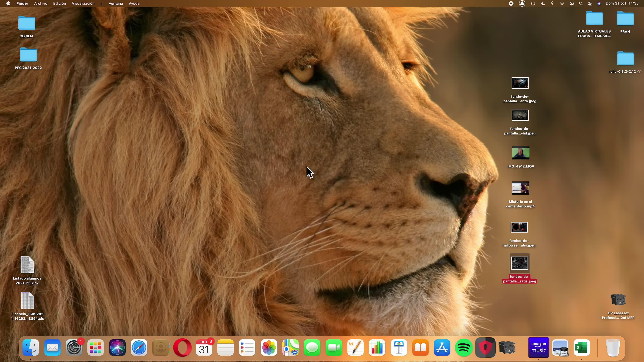Open Wi-Fi menu in menu bar
This screenshot has width=644, height=362.
pyautogui.click(x=562, y=3)
